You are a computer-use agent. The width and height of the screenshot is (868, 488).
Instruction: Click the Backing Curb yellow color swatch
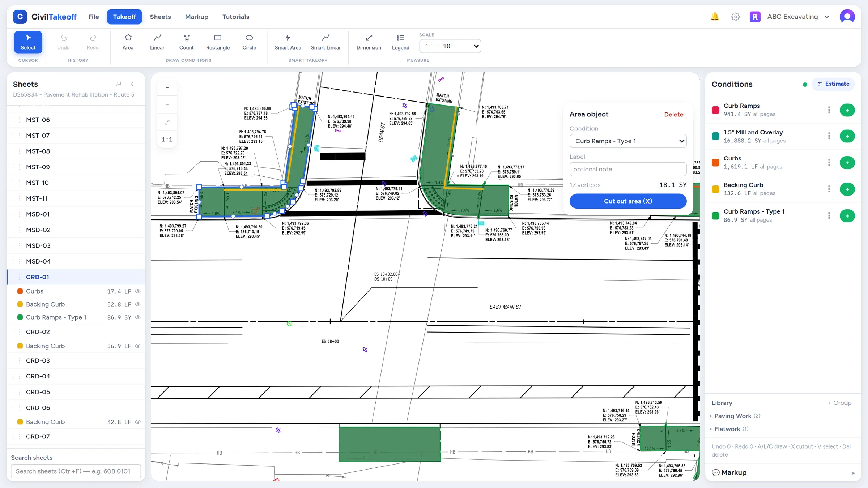tap(715, 189)
